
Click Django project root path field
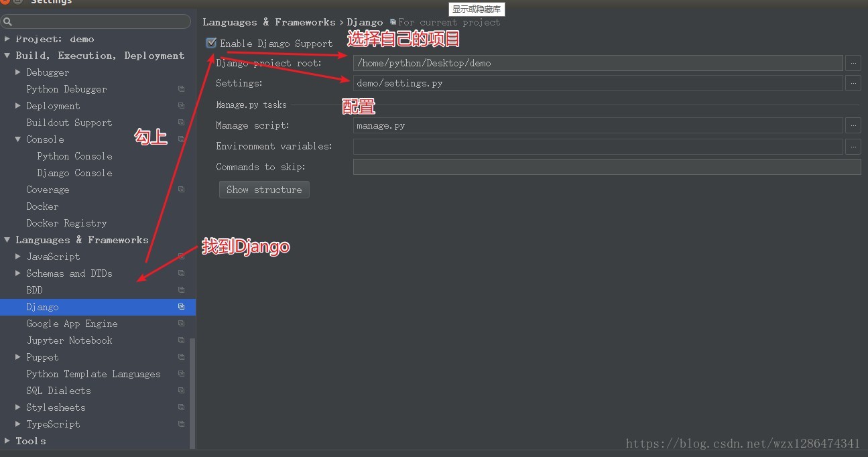598,63
